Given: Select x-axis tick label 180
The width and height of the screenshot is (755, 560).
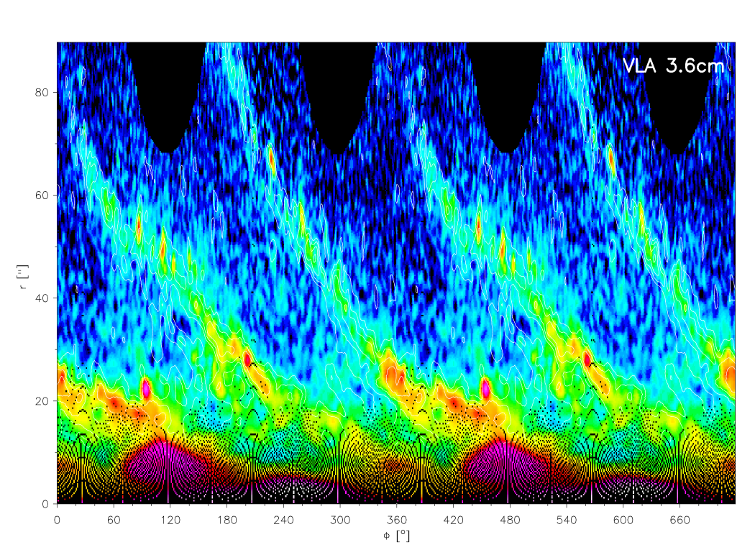Looking at the screenshot, I should pyautogui.click(x=226, y=520).
